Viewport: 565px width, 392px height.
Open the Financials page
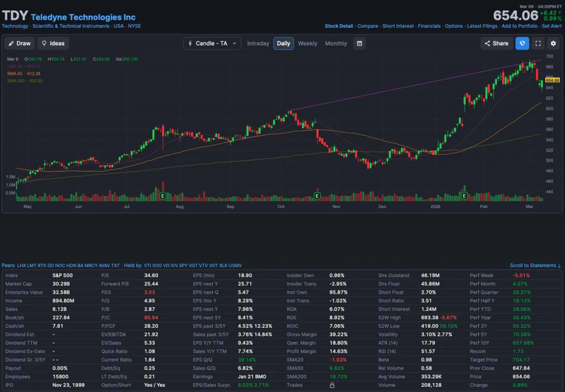429,26
